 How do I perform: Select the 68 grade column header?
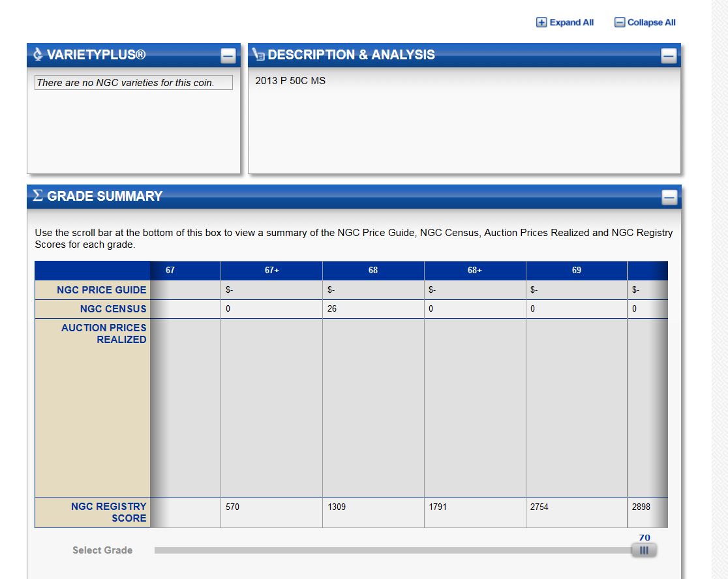373,271
